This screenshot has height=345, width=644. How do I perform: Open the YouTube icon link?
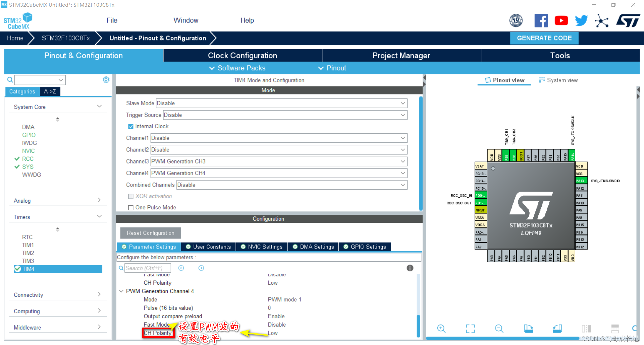point(561,21)
